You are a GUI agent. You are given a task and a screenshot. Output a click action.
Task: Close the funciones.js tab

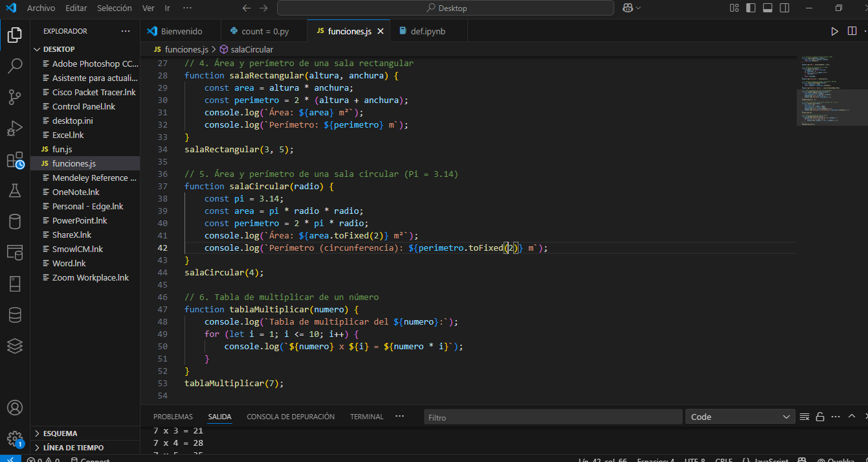click(381, 31)
